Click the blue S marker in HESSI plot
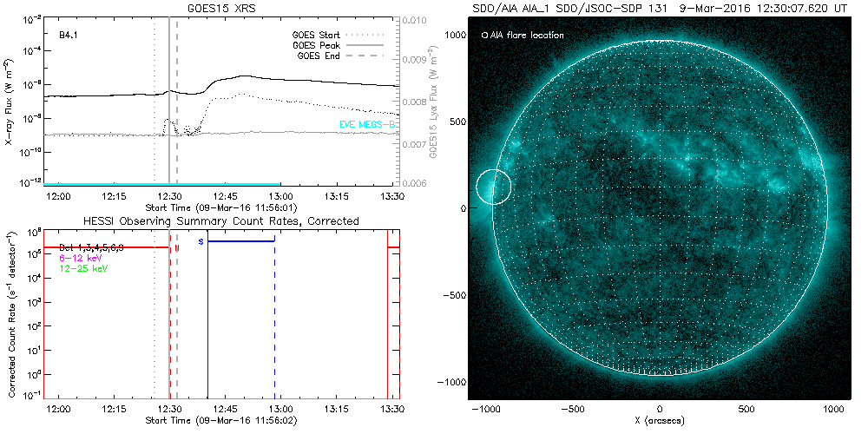 [201, 241]
